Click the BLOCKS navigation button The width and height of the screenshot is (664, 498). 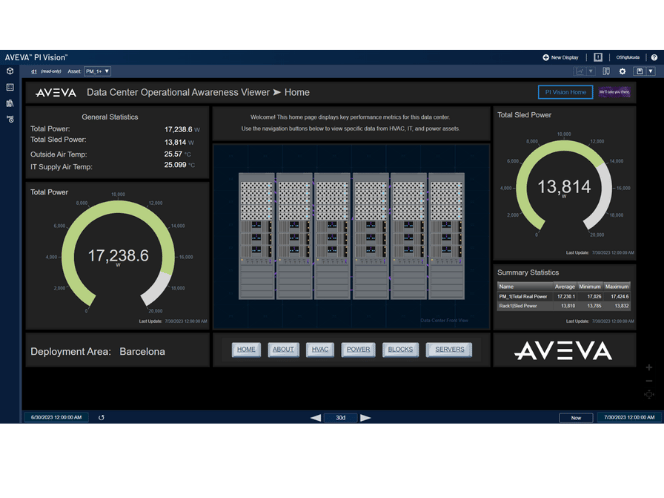click(x=400, y=349)
